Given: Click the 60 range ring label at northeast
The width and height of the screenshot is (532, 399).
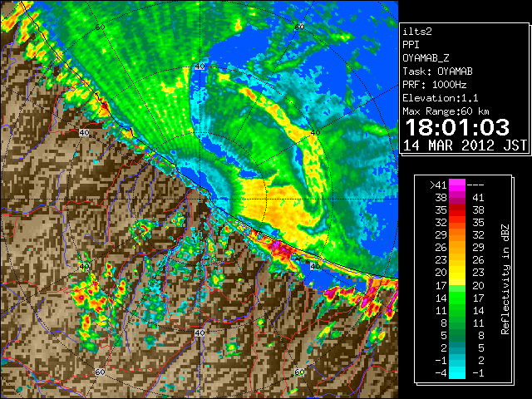Looking at the screenshot, I should click(299, 27).
